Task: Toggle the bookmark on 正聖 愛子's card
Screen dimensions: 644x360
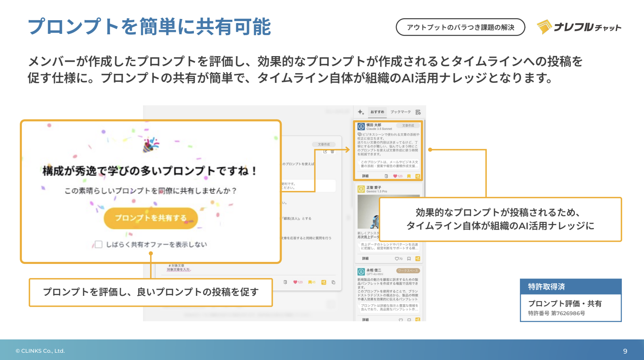Action: pyautogui.click(x=409, y=259)
